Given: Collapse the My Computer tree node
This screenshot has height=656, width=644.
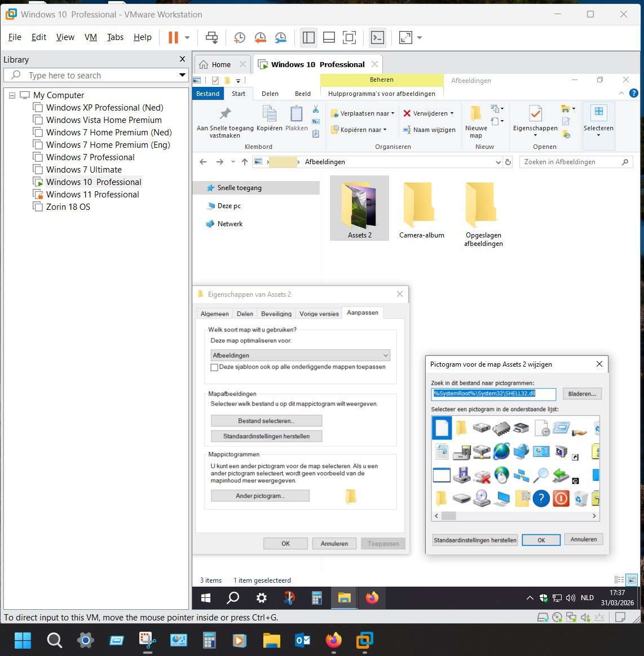Looking at the screenshot, I should pos(12,95).
